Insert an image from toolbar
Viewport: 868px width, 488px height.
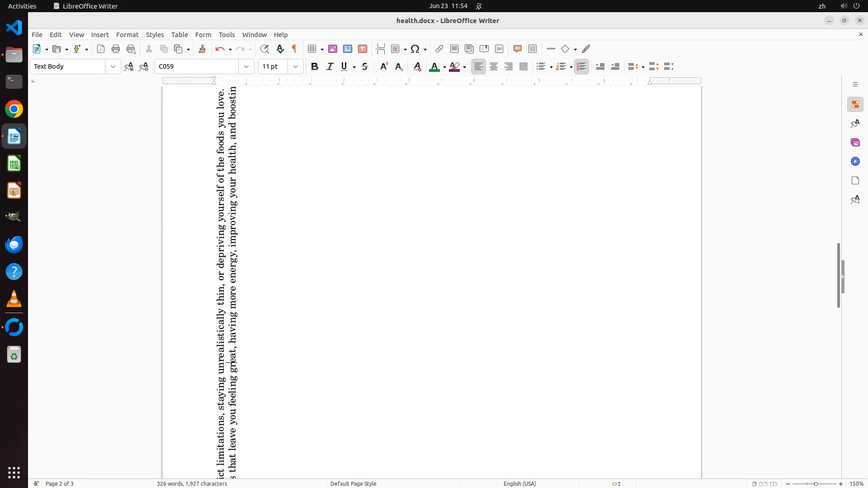(x=333, y=49)
